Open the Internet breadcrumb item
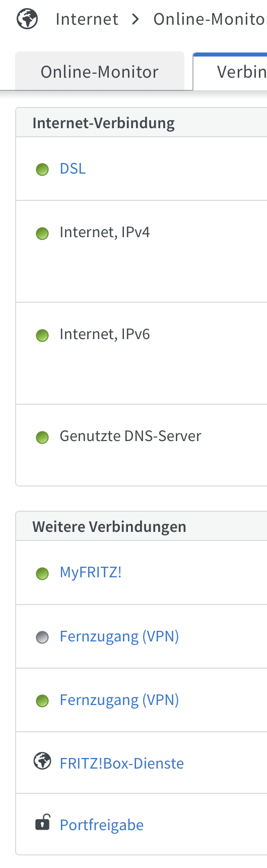 coord(87,19)
